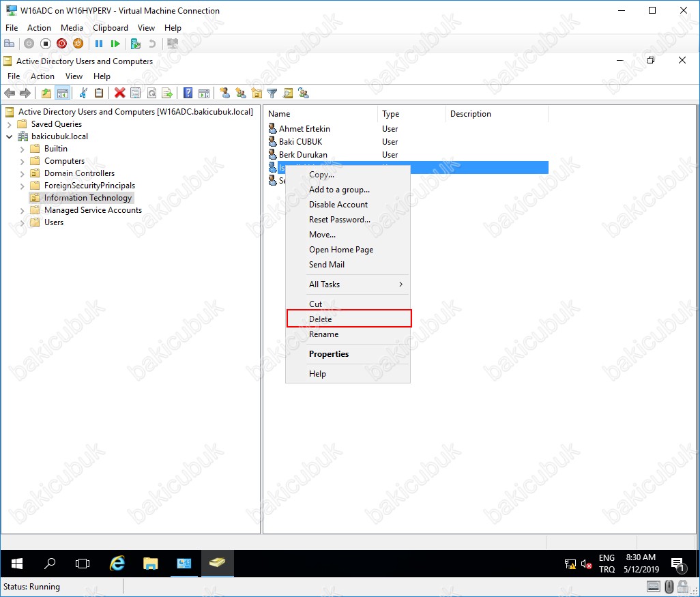Pause the virtual machine
The image size is (700, 597).
click(x=99, y=43)
